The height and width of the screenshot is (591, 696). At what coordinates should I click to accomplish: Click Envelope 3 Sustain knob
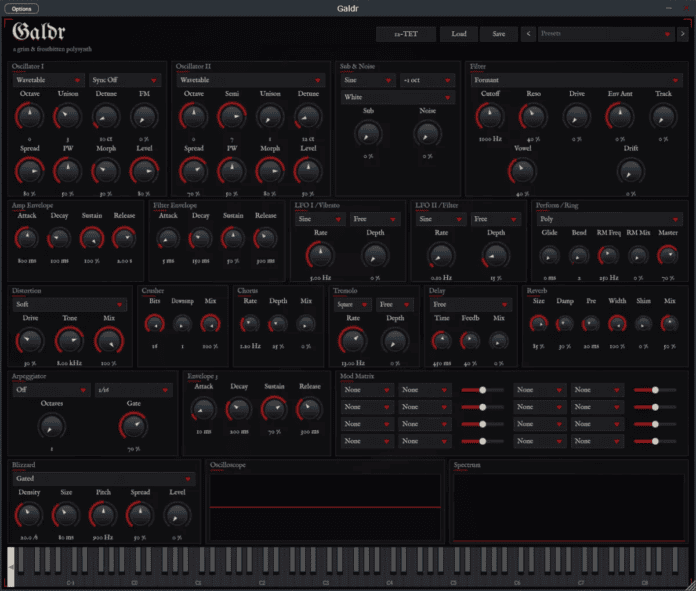[x=274, y=409]
